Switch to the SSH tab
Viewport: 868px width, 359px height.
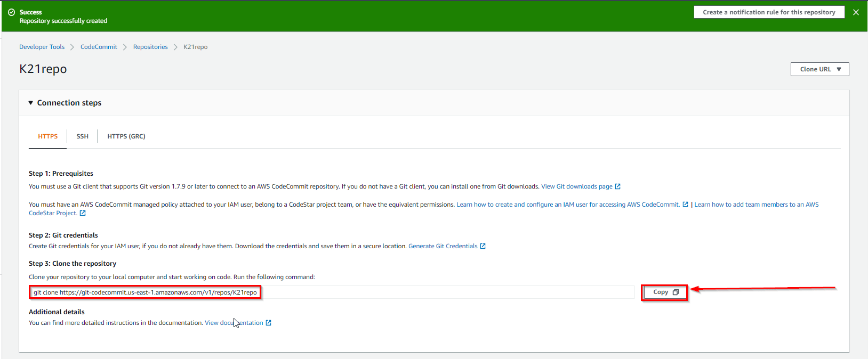[x=82, y=136]
